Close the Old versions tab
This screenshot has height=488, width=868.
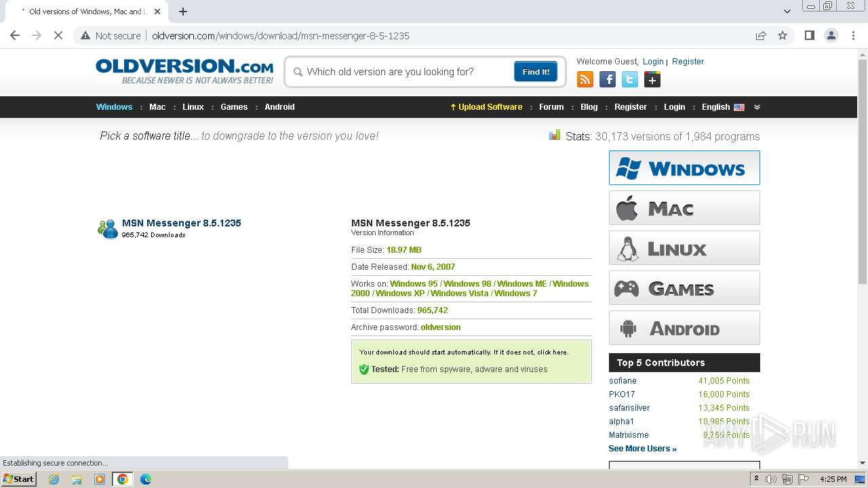click(x=157, y=12)
